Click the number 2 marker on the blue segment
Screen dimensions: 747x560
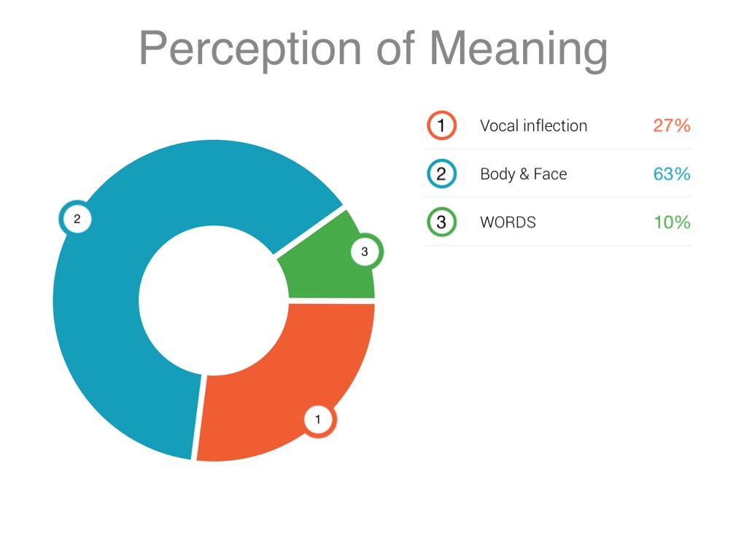77,218
